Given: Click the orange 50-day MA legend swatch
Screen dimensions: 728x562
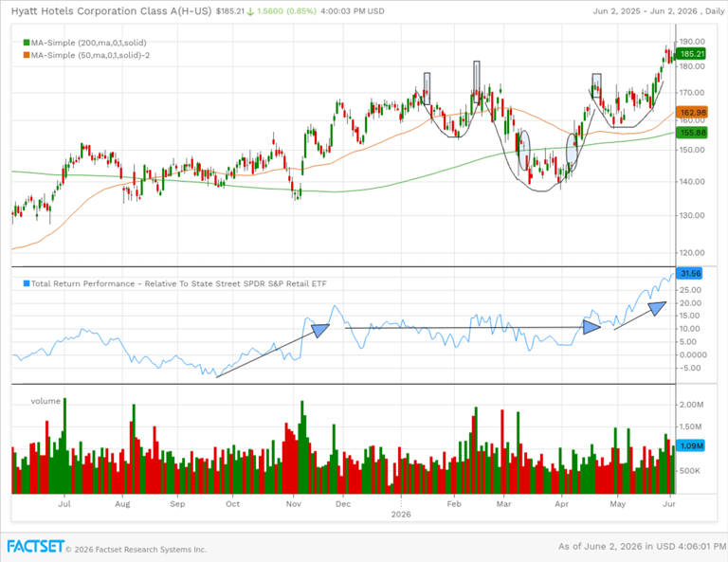Looking at the screenshot, I should coord(27,55).
